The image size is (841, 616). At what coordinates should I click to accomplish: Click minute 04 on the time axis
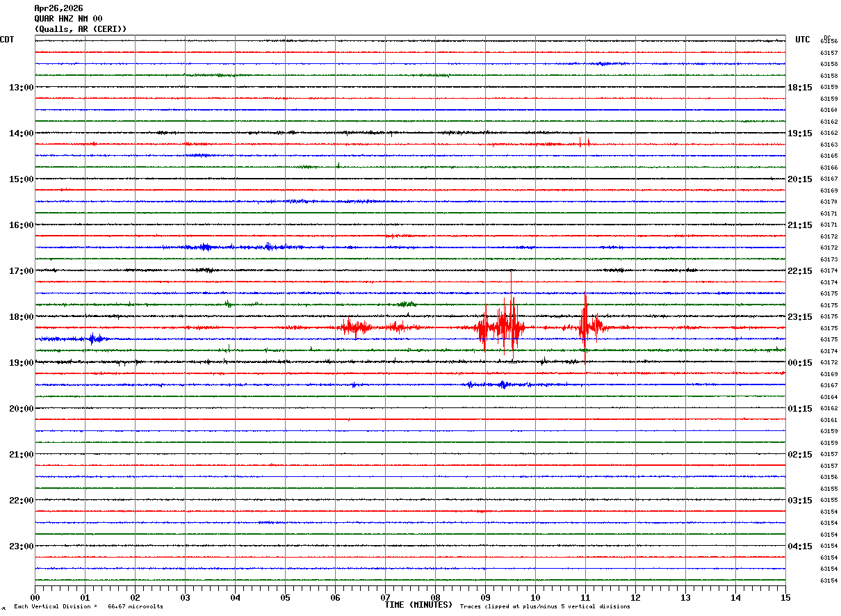(x=235, y=597)
